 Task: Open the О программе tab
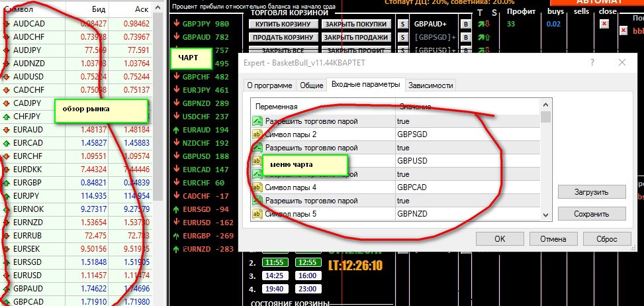(269, 85)
